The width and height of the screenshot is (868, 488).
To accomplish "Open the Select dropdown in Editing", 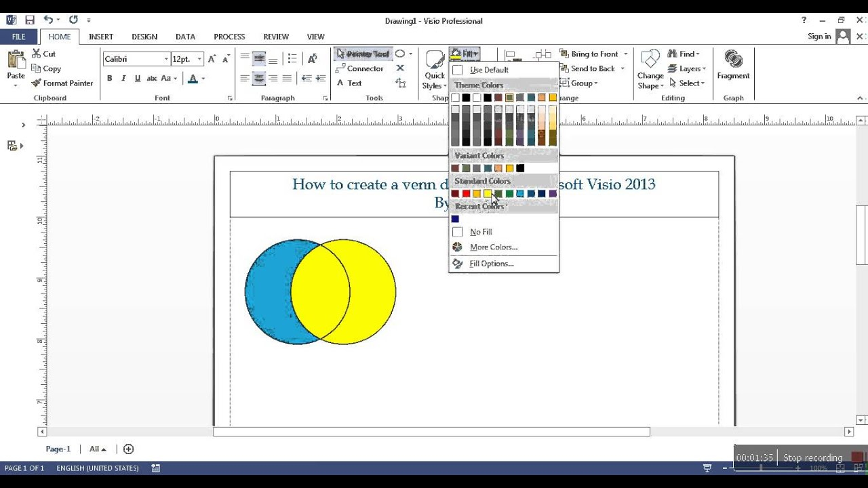I will click(687, 83).
